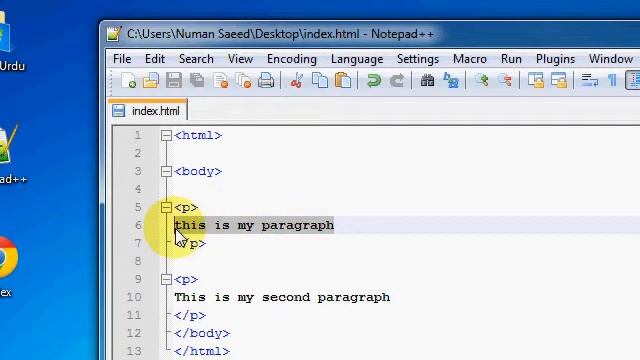640x360 pixels.
Task: Click the Save floppy disk icon
Action: (x=174, y=80)
